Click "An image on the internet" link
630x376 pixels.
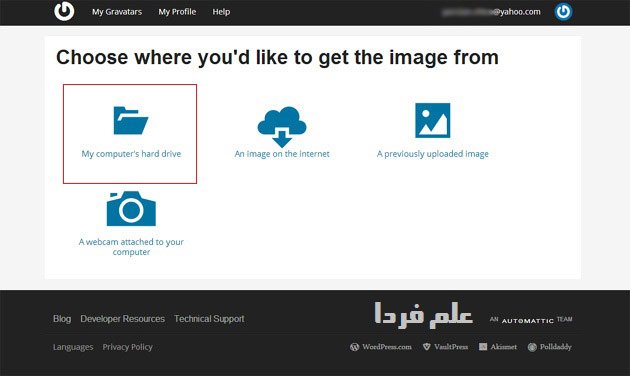(282, 154)
